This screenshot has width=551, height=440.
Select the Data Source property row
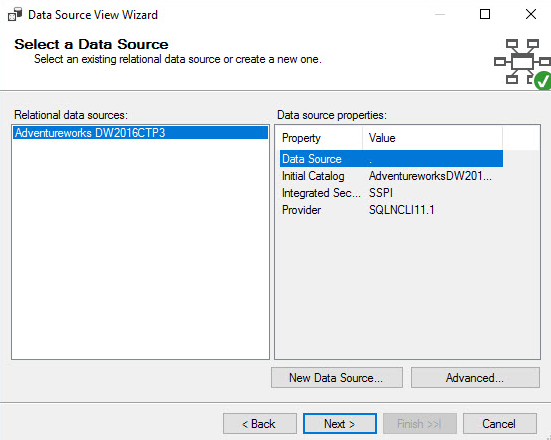click(x=391, y=159)
